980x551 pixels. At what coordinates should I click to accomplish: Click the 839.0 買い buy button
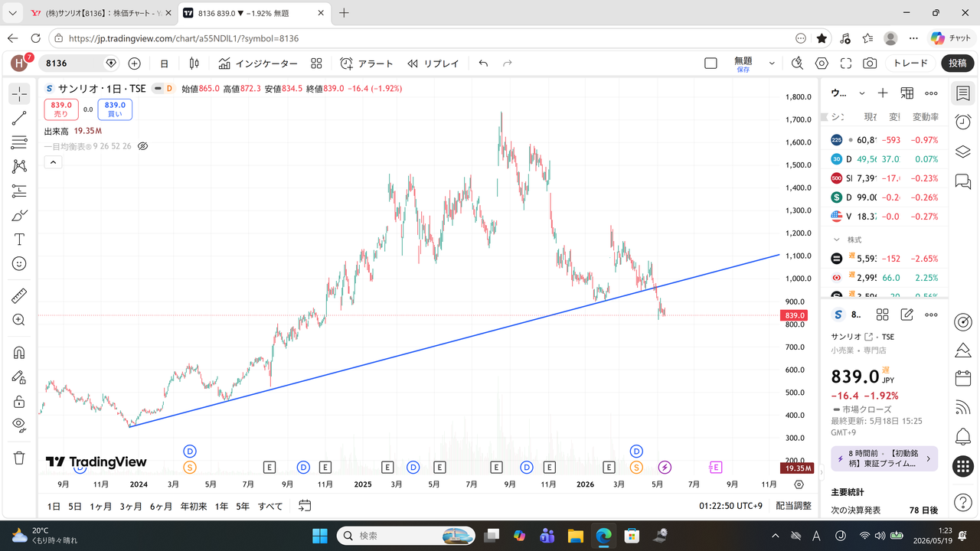coord(115,109)
